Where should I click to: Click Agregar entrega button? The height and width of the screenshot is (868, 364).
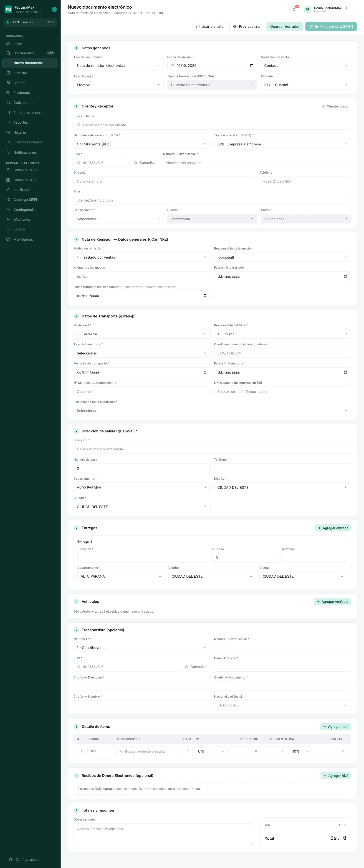pos(333,528)
